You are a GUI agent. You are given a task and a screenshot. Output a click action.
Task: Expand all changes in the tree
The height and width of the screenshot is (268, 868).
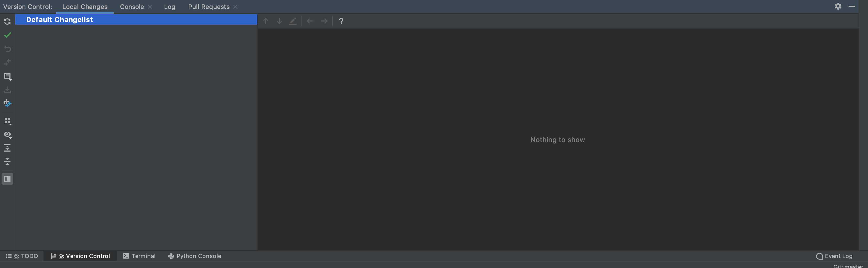[7, 148]
